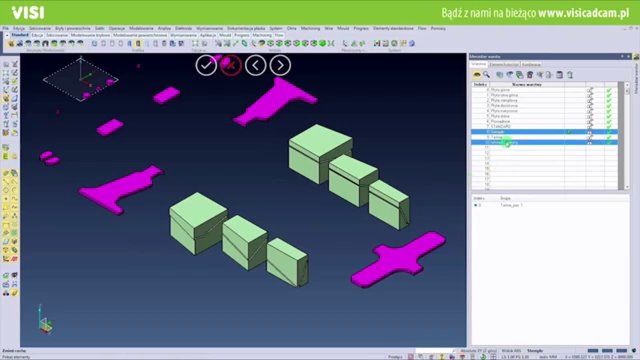
Task: Click the green shaded cube view icon
Action: 322,43
